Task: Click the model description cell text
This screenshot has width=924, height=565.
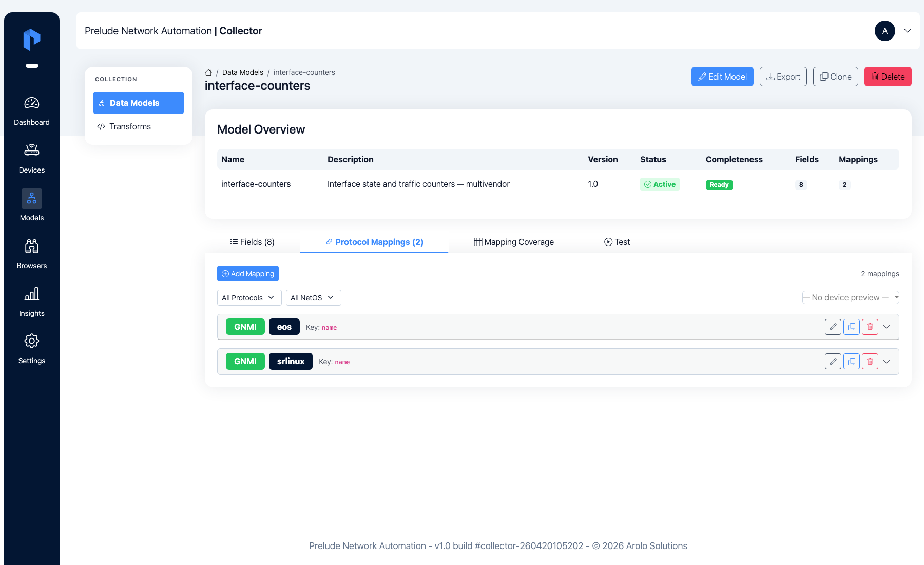Action: tap(418, 184)
